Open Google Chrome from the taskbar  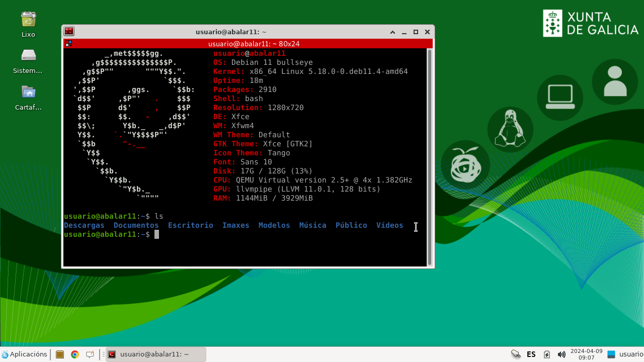tap(74, 354)
